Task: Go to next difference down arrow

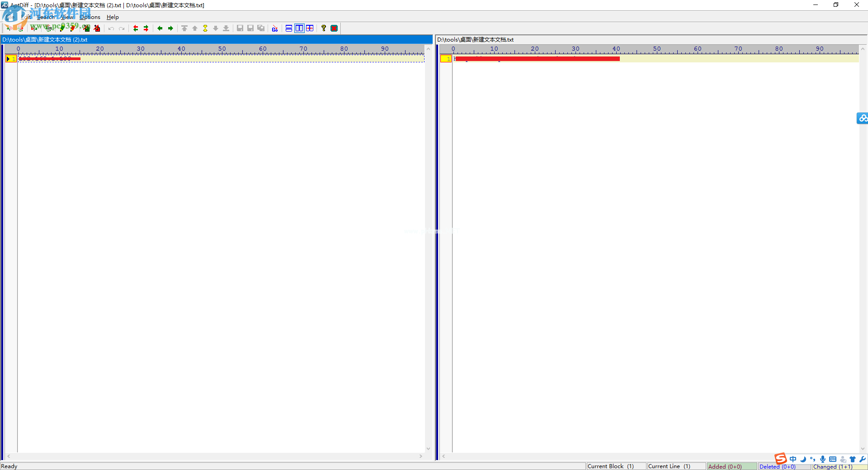Action: point(216,28)
